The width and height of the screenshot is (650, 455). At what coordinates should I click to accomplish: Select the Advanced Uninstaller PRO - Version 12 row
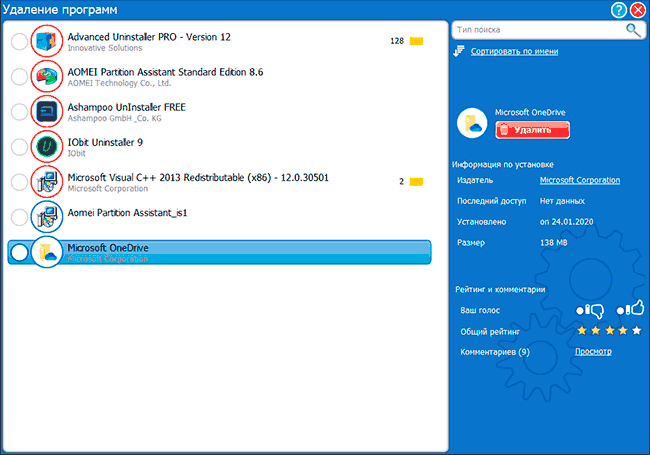point(220,41)
